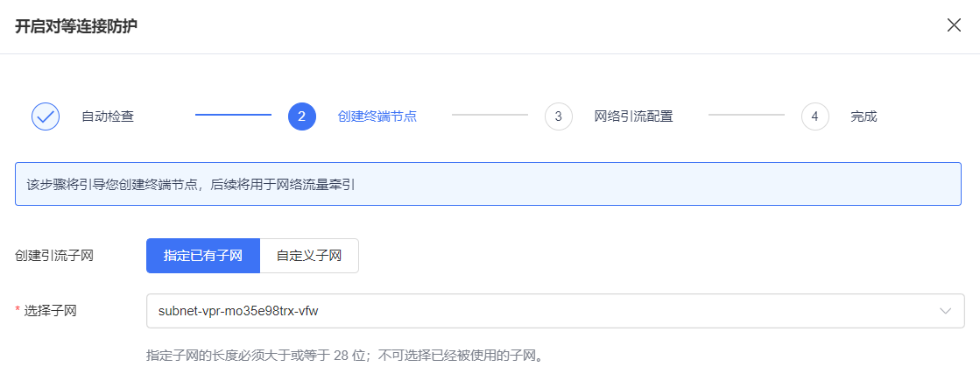Click the 创建引流子网 field label

(x=54, y=256)
